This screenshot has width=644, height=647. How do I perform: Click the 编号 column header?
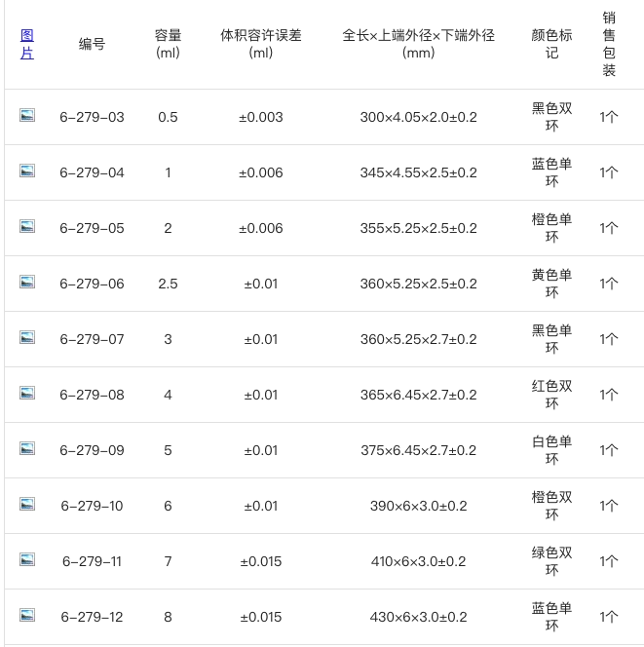click(92, 44)
